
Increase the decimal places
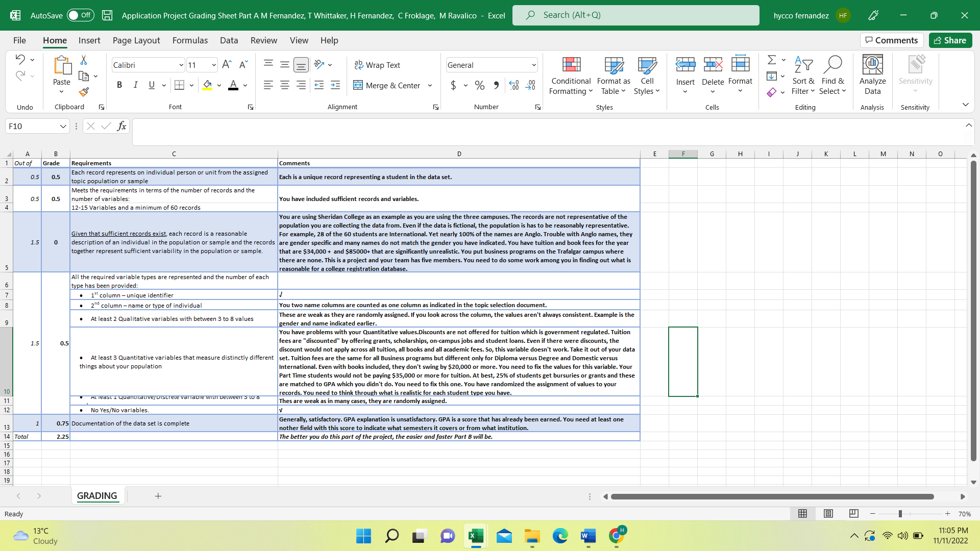[514, 85]
